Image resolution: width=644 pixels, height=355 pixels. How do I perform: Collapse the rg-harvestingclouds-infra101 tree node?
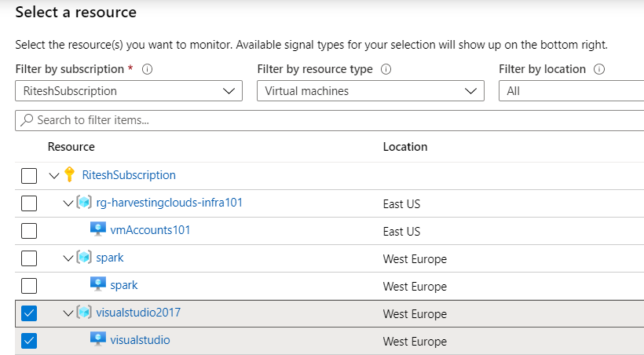pos(68,203)
